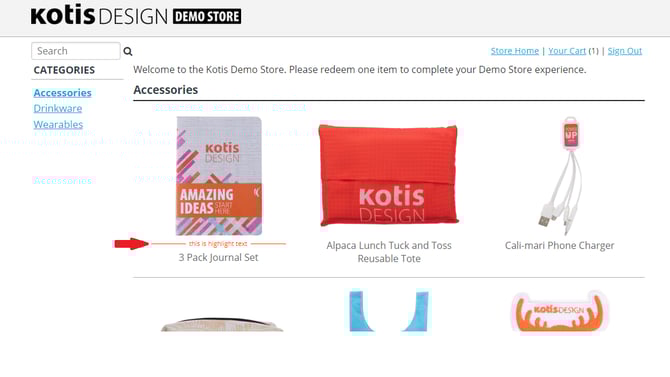Image resolution: width=670 pixels, height=377 pixels.
Task: Go to Store Home
Action: click(x=514, y=51)
